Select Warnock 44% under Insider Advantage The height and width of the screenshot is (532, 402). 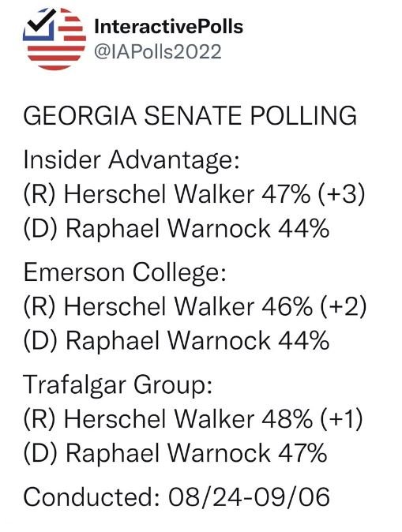(176, 228)
